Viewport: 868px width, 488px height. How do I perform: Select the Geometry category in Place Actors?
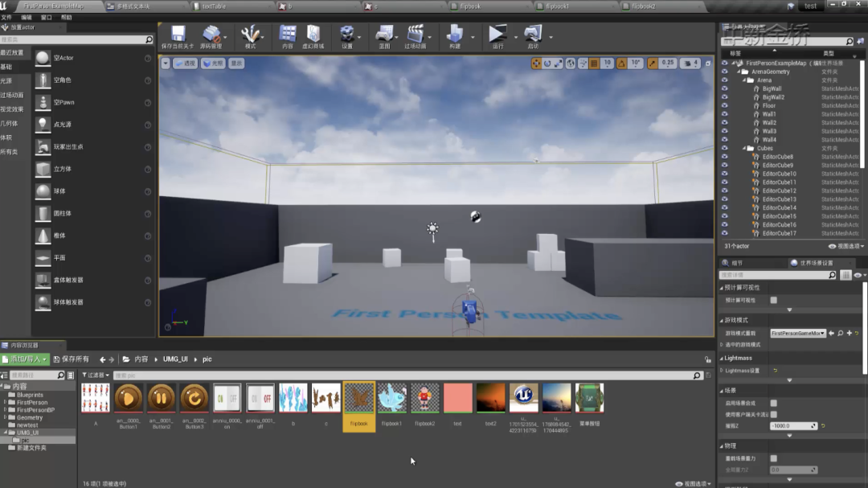tap(9, 124)
